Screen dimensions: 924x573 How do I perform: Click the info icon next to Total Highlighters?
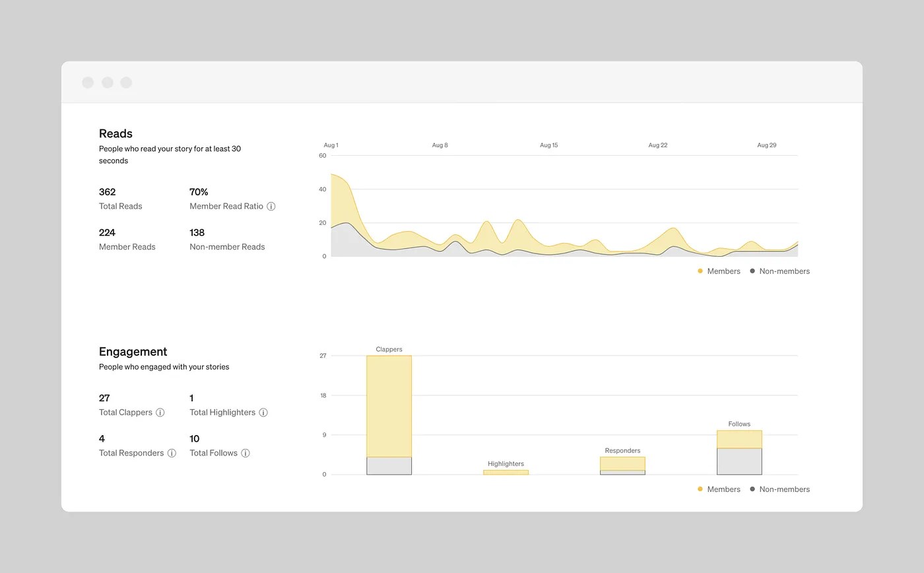(x=263, y=413)
